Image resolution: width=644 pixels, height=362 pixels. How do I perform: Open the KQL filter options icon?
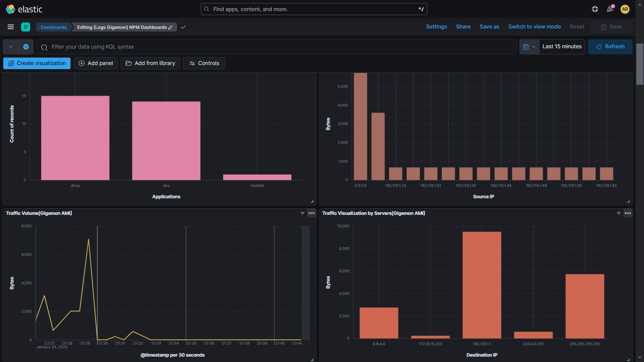click(10, 47)
